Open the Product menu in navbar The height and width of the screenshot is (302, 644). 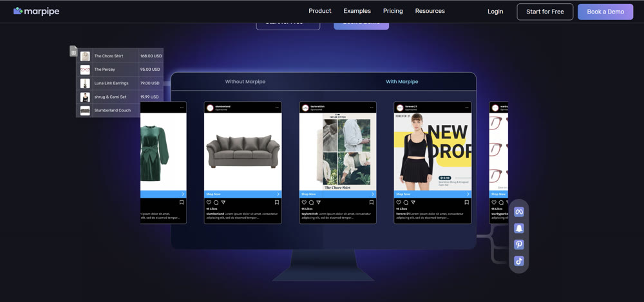(x=319, y=11)
